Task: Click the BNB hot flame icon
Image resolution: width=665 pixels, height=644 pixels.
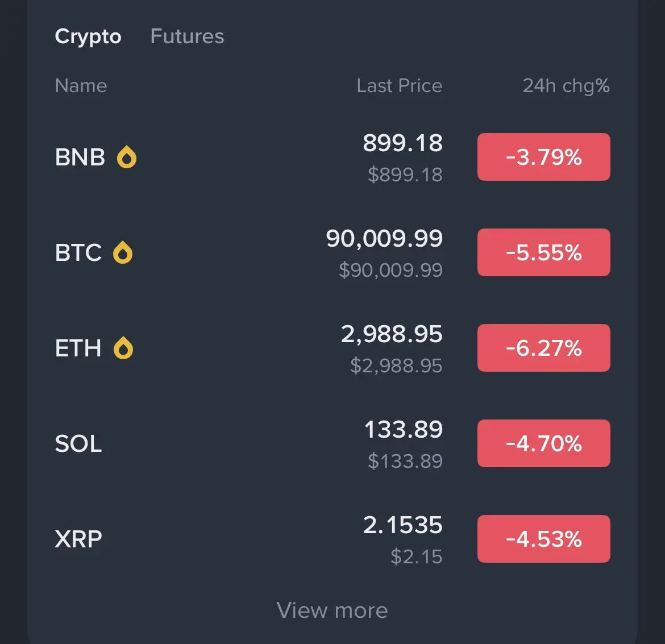Action: click(127, 157)
